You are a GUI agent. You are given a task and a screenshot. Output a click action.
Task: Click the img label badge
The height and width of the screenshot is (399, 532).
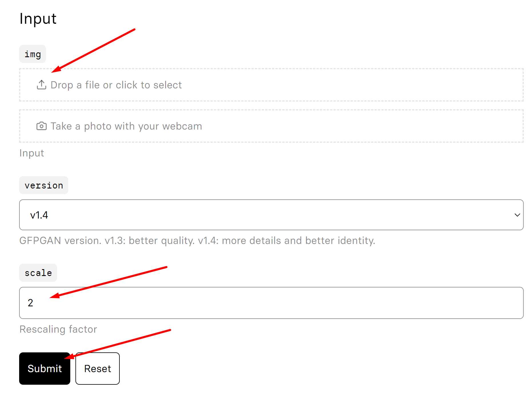point(32,54)
